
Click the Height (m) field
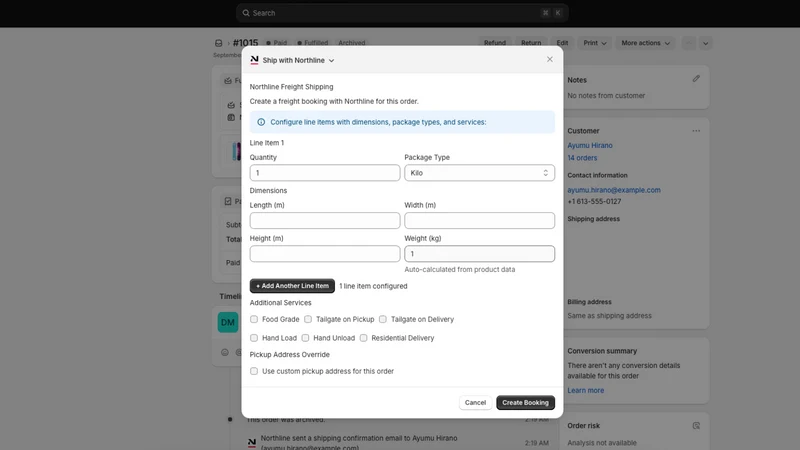(x=324, y=254)
